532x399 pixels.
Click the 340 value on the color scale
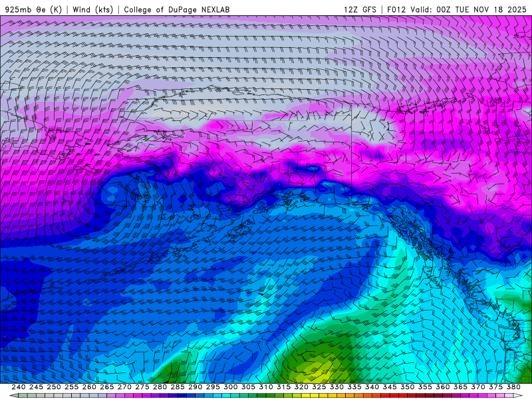click(x=372, y=387)
